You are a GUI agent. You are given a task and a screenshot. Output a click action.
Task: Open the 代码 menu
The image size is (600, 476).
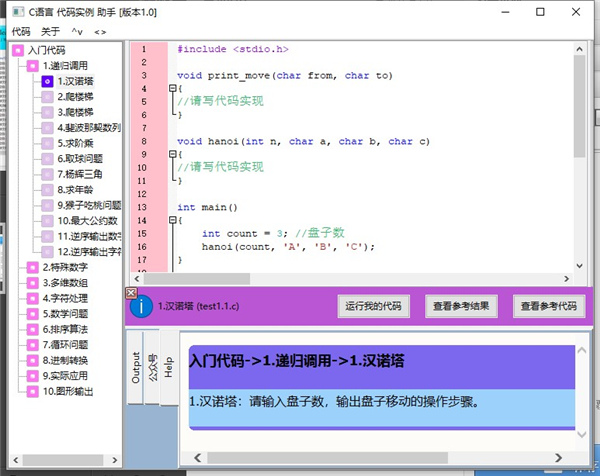pyautogui.click(x=21, y=32)
